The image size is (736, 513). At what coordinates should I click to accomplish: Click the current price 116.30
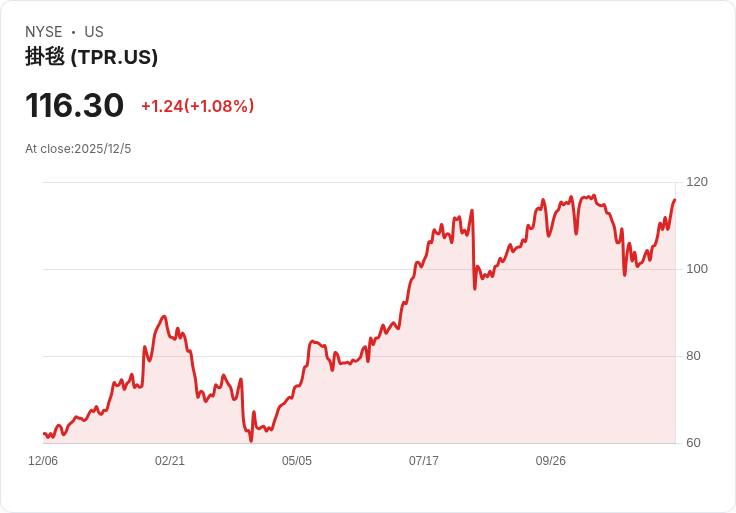coord(74,105)
